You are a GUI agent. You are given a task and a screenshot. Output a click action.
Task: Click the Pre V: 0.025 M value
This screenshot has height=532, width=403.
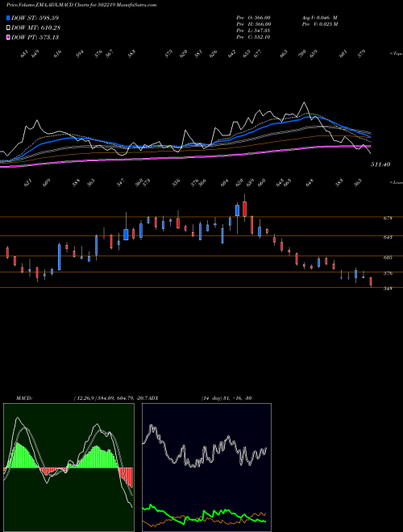pyautogui.click(x=320, y=24)
